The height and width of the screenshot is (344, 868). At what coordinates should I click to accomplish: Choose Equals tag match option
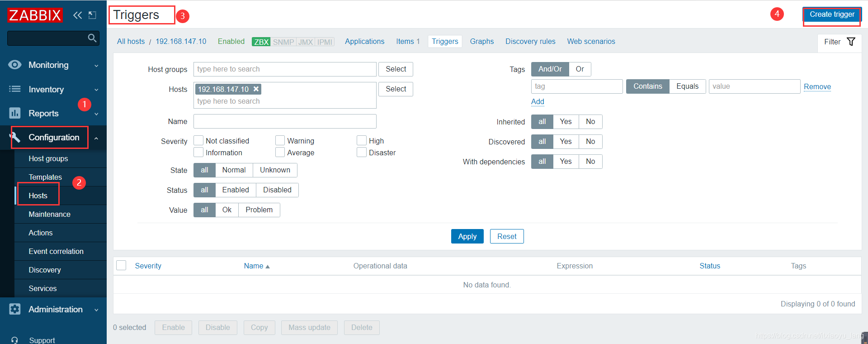point(687,86)
